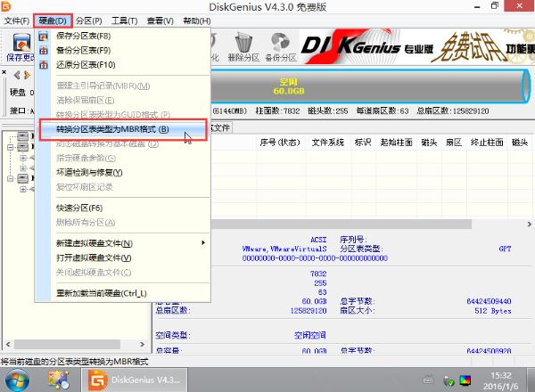Click the GPT partition table type value

[505, 249]
